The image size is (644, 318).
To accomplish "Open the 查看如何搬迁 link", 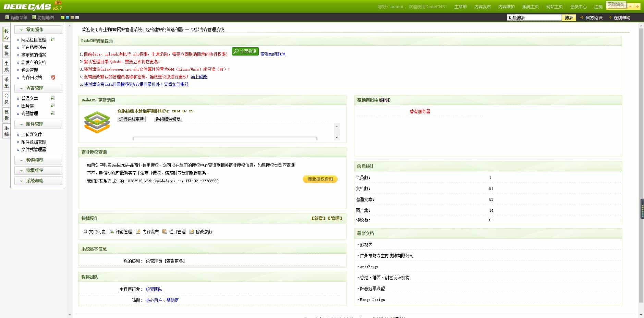I will 176,84.
